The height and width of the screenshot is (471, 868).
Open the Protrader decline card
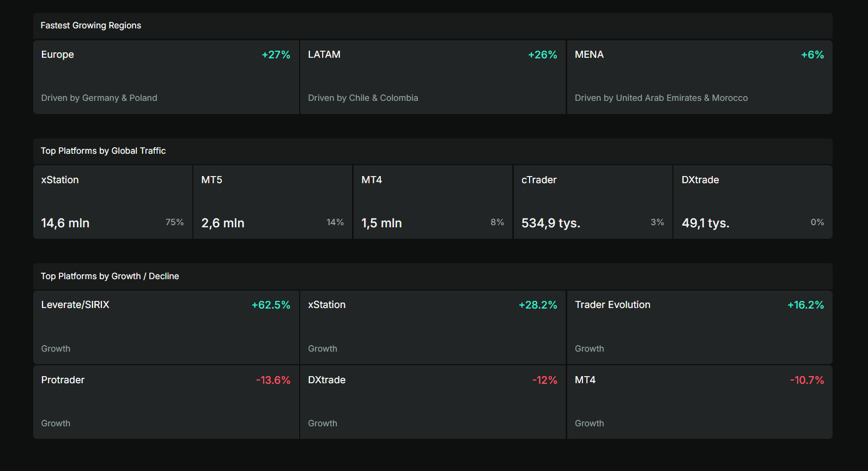(x=166, y=402)
